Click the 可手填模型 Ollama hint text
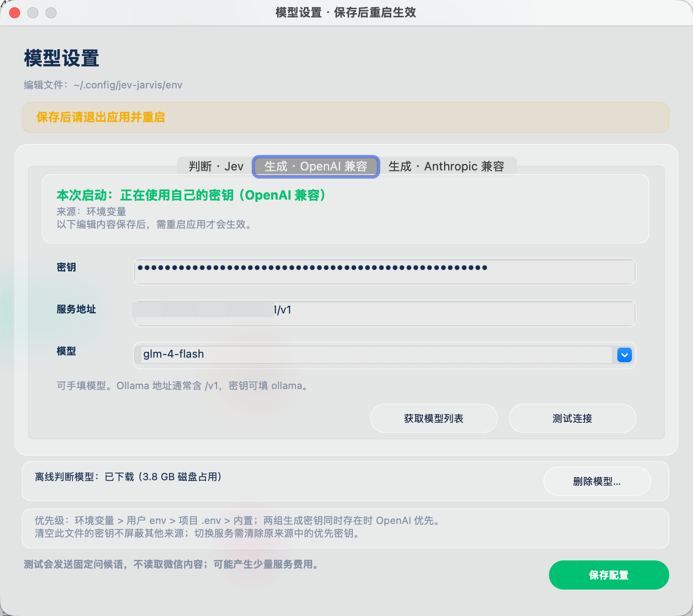 [x=182, y=385]
